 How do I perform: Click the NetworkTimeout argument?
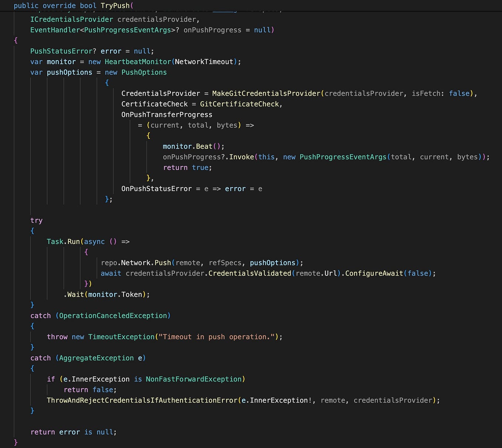point(204,62)
